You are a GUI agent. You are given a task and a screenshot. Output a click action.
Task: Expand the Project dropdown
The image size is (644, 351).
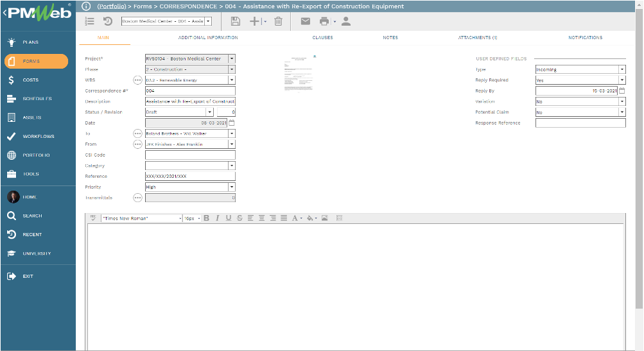point(232,58)
